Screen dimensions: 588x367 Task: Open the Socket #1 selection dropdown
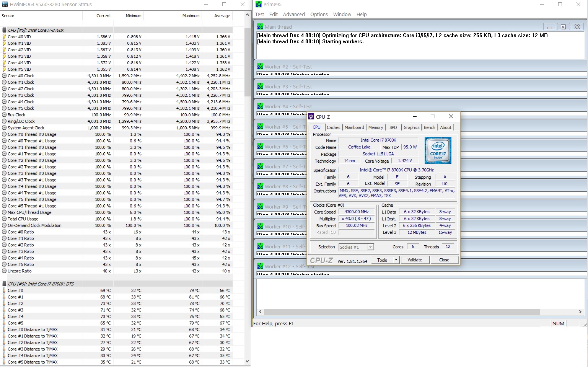pos(370,247)
